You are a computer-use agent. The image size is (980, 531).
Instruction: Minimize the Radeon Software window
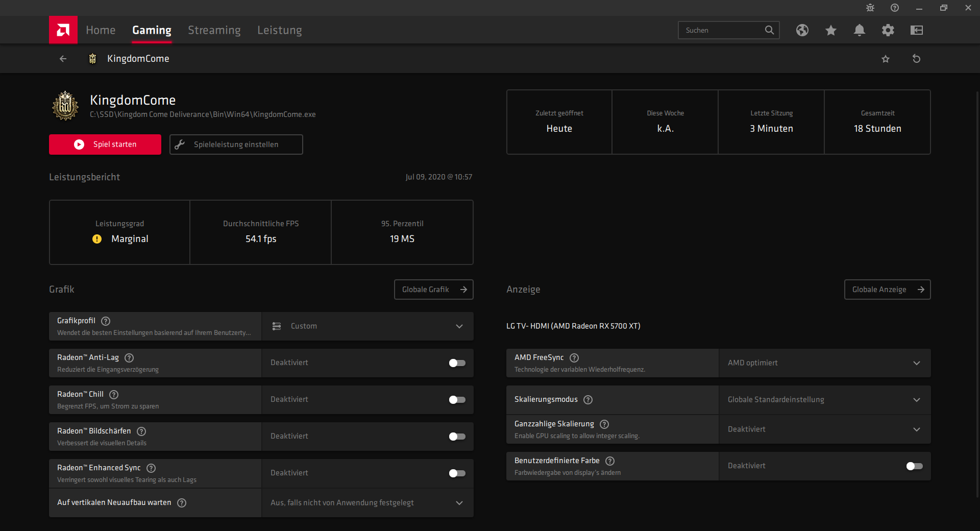tap(919, 8)
